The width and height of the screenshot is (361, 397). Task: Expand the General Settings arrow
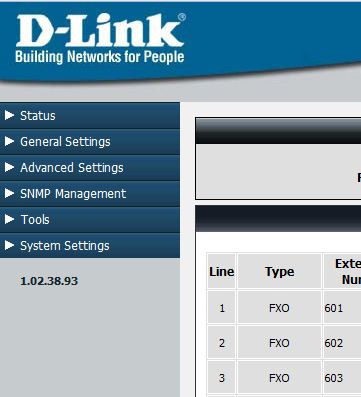coord(9,141)
